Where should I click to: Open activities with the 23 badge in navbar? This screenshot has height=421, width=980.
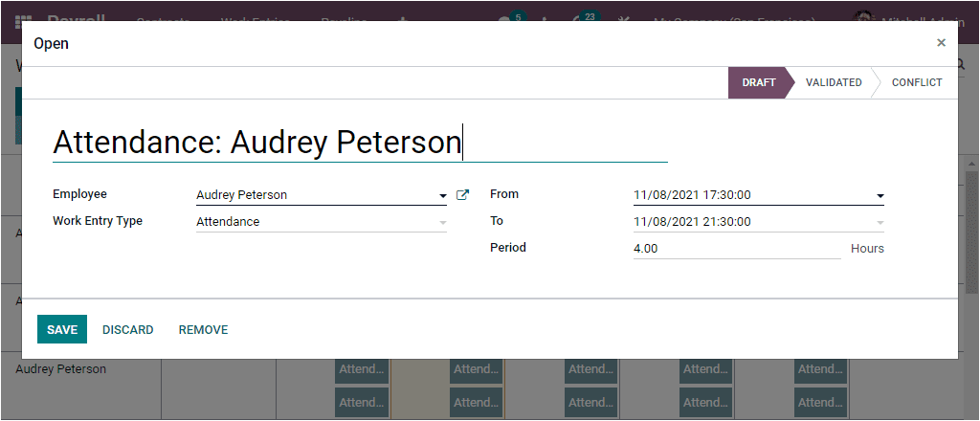point(589,17)
